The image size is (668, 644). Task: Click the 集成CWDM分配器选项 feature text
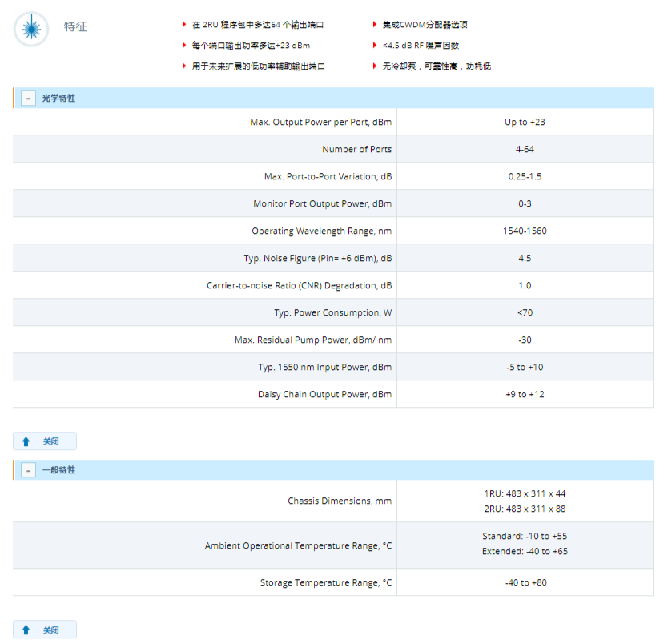(x=421, y=26)
